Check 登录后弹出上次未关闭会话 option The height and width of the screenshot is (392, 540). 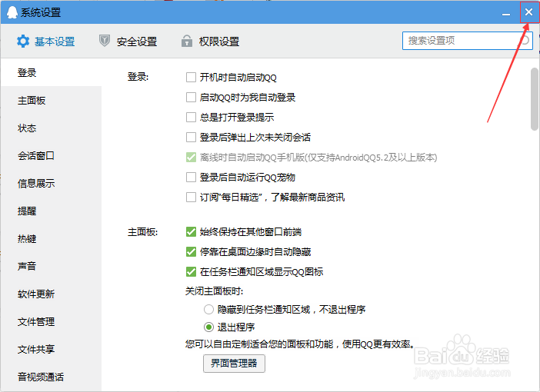coord(191,137)
